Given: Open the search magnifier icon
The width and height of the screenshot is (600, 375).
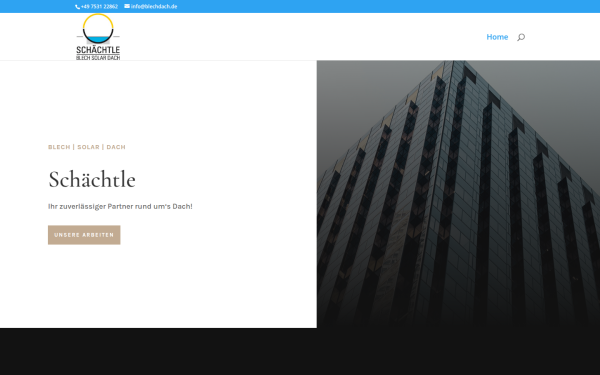Looking at the screenshot, I should (521, 37).
